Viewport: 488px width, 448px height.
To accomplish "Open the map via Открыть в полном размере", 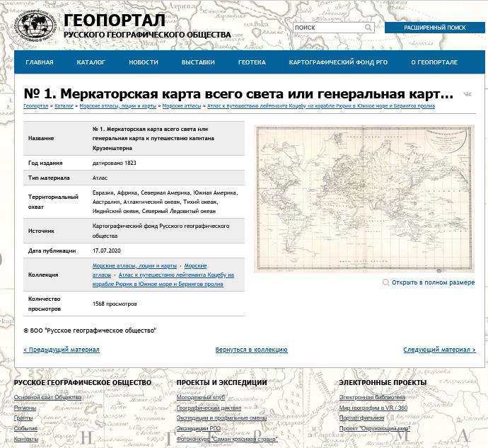I will 433,282.
